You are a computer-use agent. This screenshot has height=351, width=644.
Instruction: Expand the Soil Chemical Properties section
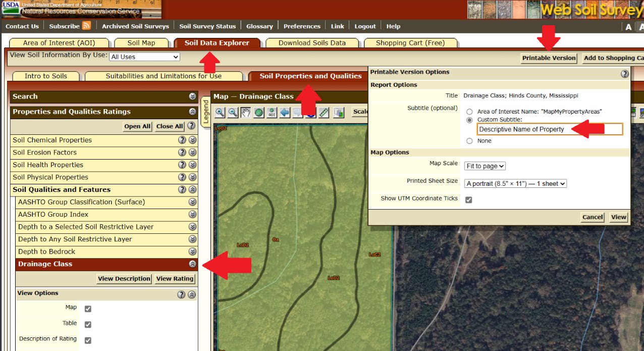tap(192, 140)
